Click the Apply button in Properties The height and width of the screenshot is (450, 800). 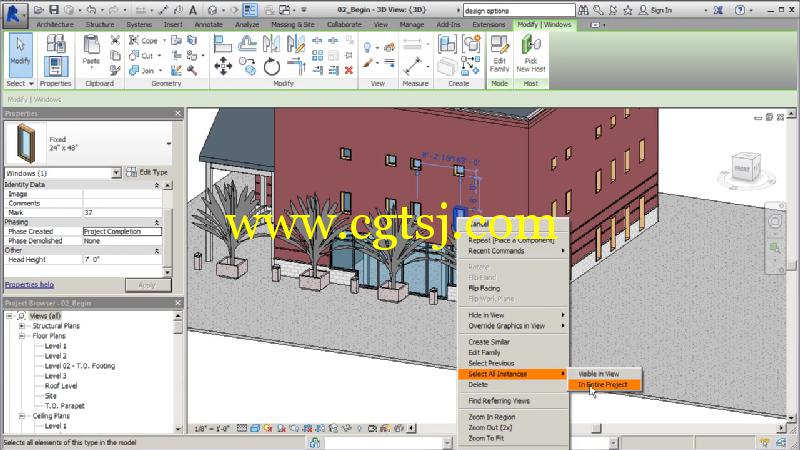[148, 285]
